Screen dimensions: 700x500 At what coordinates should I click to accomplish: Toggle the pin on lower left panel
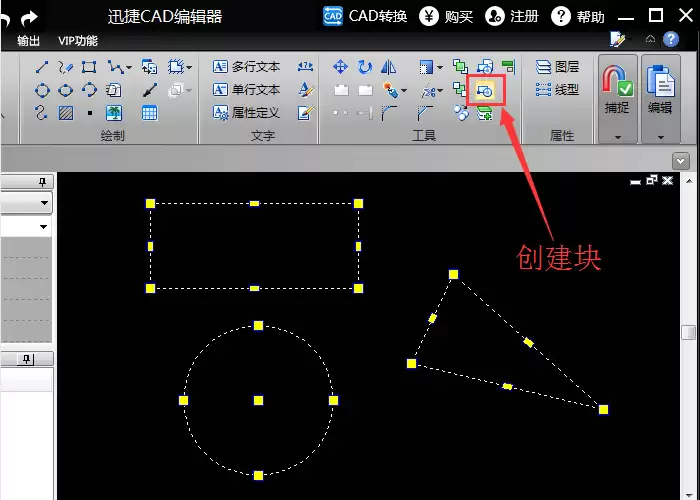pos(28,359)
